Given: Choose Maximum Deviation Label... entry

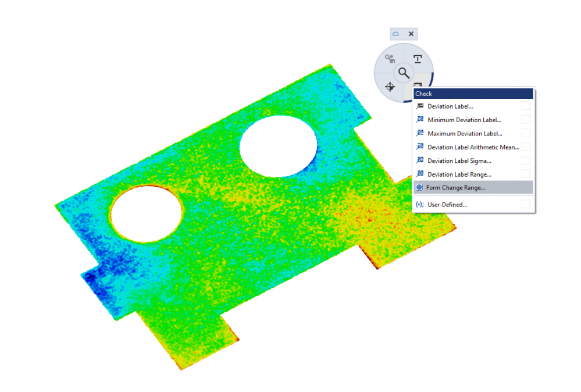Looking at the screenshot, I should [x=473, y=133].
